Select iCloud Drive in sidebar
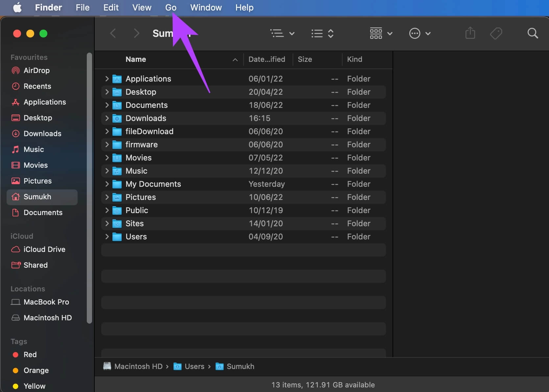Viewport: 549px width, 392px height. [44, 249]
